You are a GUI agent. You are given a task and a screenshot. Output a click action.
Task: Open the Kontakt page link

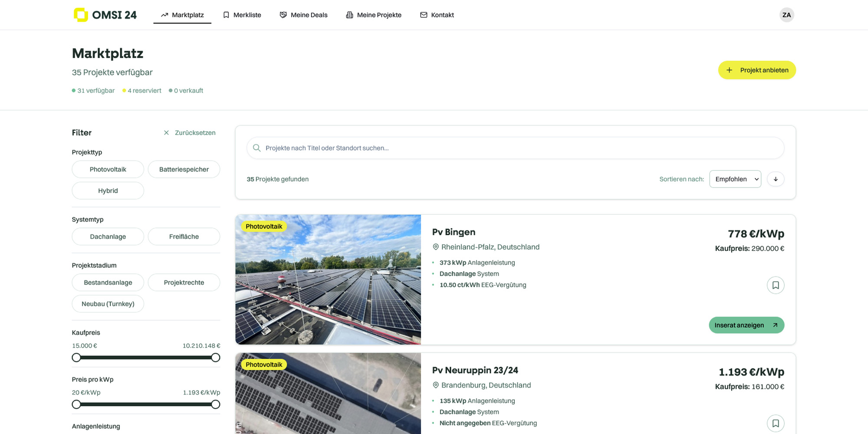pyautogui.click(x=437, y=15)
